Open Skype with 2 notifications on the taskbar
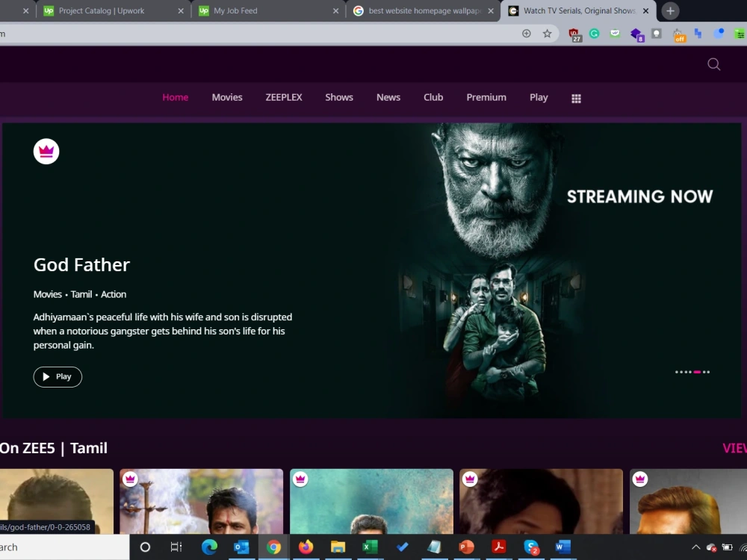747x560 pixels. pyautogui.click(x=530, y=547)
